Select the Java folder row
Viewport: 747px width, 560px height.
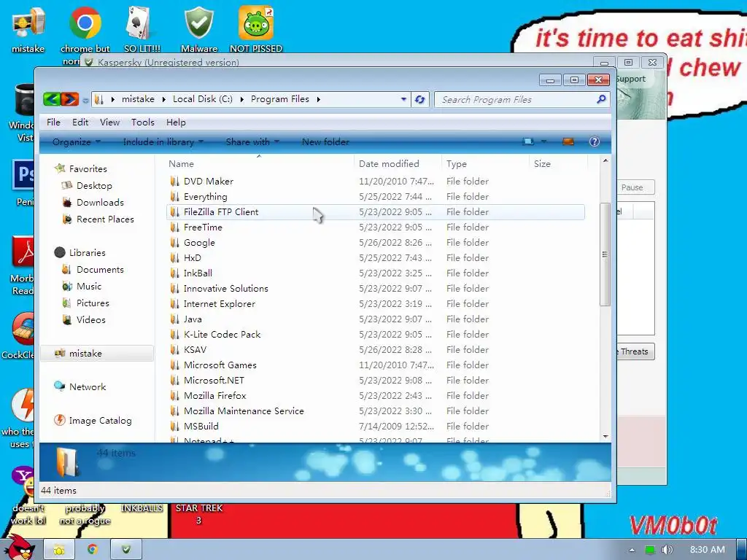click(376, 319)
